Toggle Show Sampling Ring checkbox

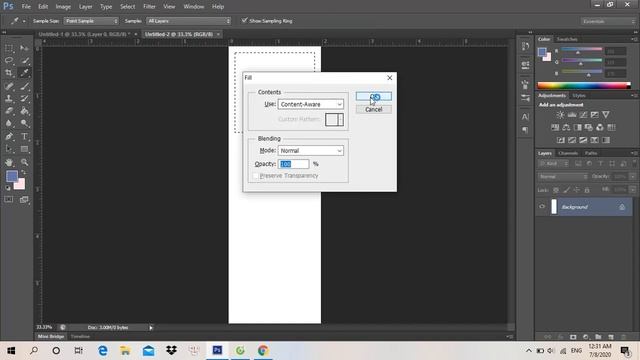point(244,20)
